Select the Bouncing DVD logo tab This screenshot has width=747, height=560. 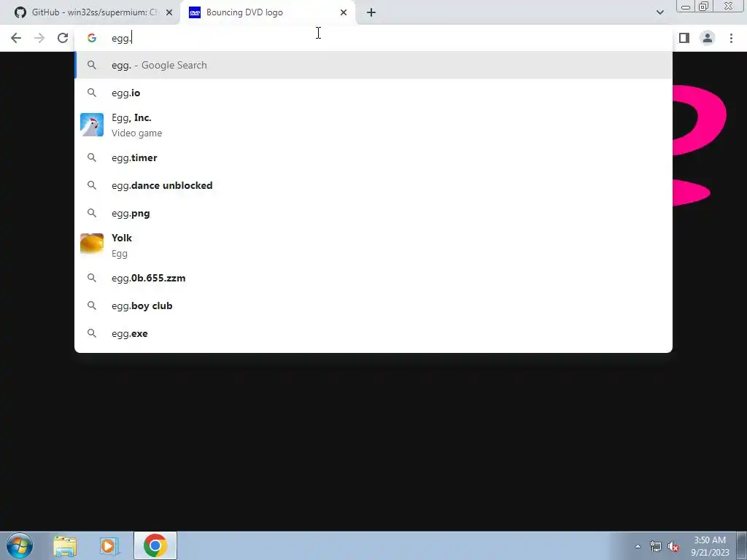point(268,12)
